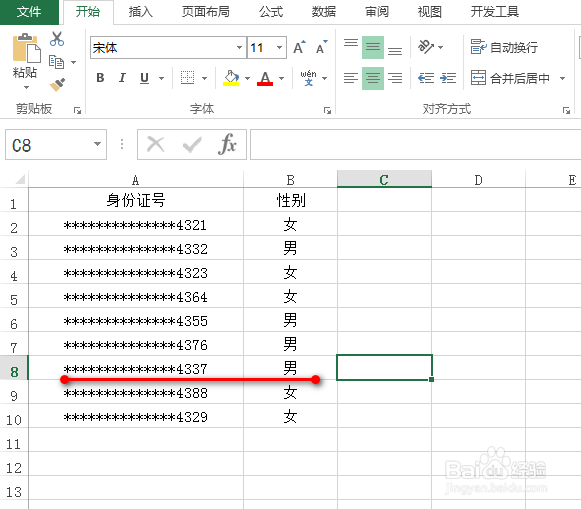Expand the font size dropdown

coord(279,47)
